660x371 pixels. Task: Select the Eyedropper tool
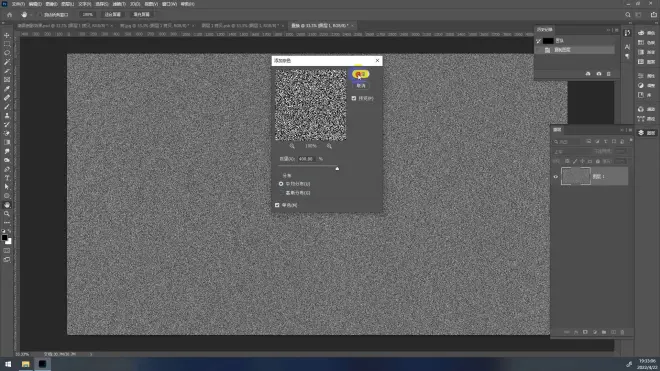tap(7, 88)
